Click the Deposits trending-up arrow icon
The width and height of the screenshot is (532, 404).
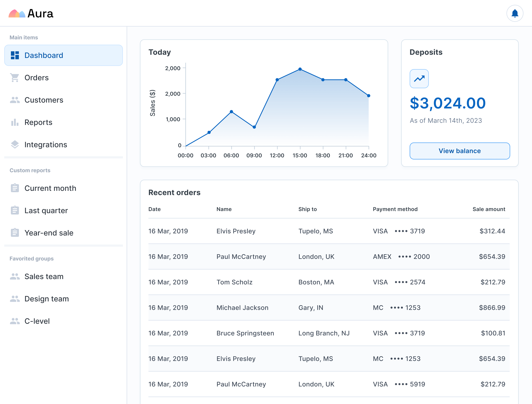(419, 79)
